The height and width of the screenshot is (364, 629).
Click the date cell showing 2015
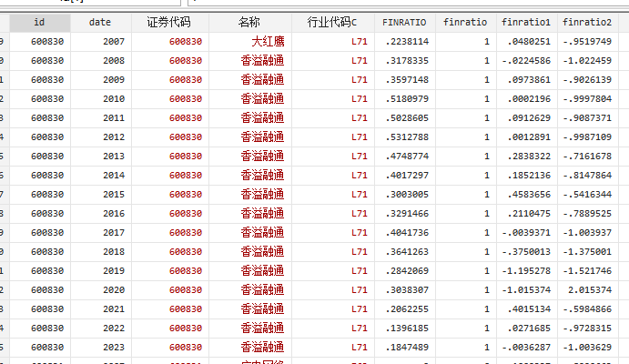tap(114, 195)
